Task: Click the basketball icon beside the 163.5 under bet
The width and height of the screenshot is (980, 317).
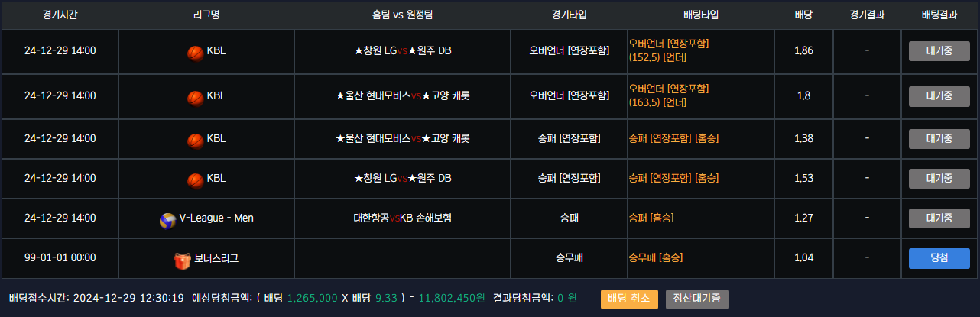Action: pos(195,97)
